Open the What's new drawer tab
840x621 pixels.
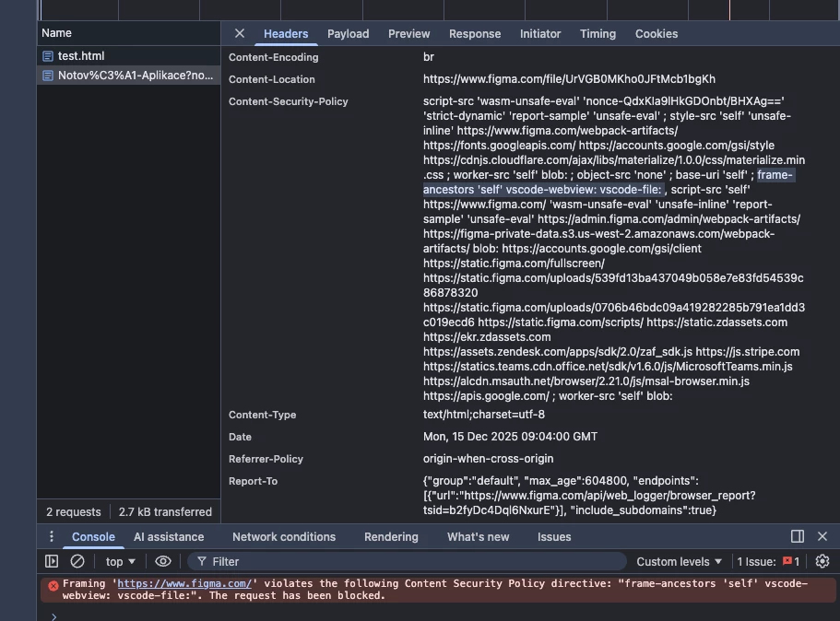(478, 537)
